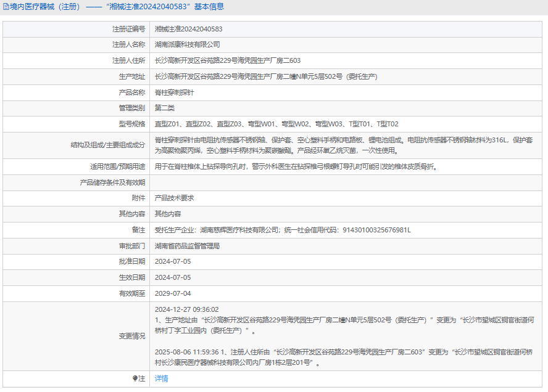The image size is (548, 392).
Task: Click the 生产地址 row label
Action: point(132,76)
